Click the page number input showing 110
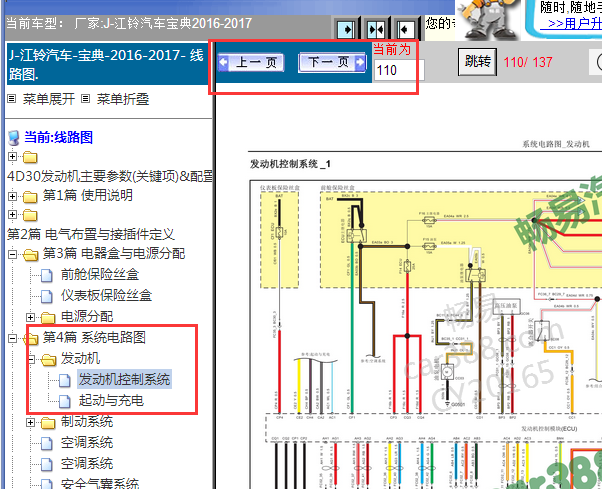 (399, 70)
